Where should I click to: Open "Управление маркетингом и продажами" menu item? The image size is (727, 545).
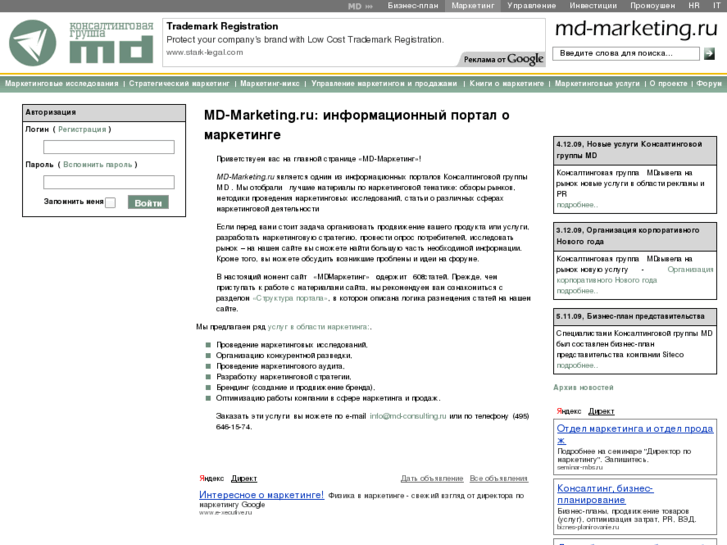[x=384, y=83]
